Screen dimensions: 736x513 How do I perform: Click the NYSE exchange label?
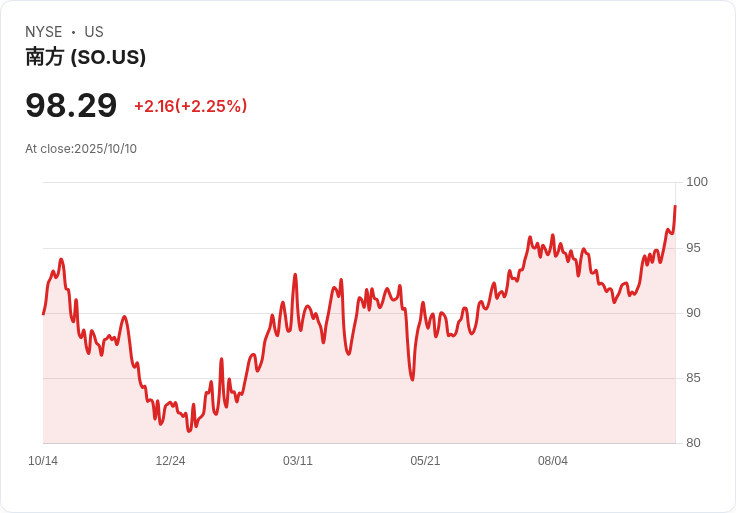[44, 32]
